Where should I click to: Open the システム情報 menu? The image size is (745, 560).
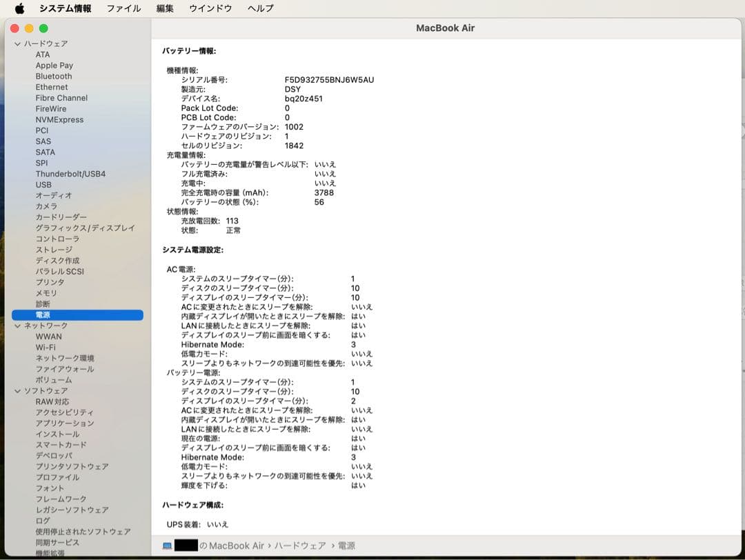point(67,8)
